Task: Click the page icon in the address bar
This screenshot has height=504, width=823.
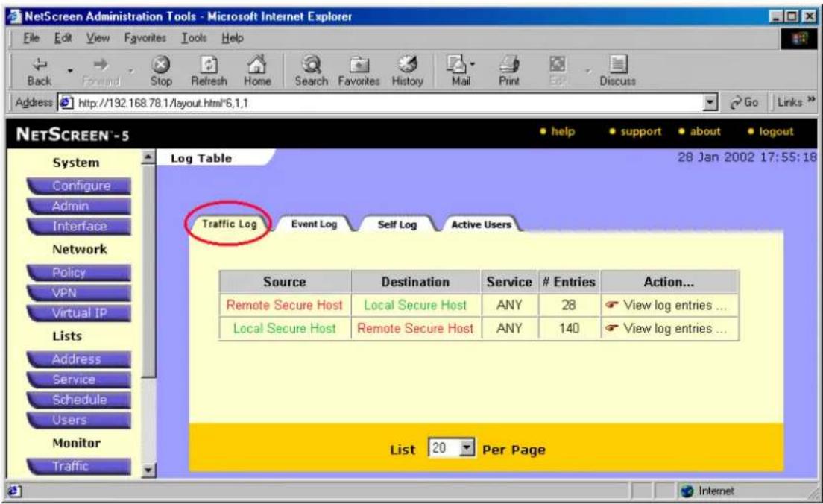Action: [x=66, y=102]
